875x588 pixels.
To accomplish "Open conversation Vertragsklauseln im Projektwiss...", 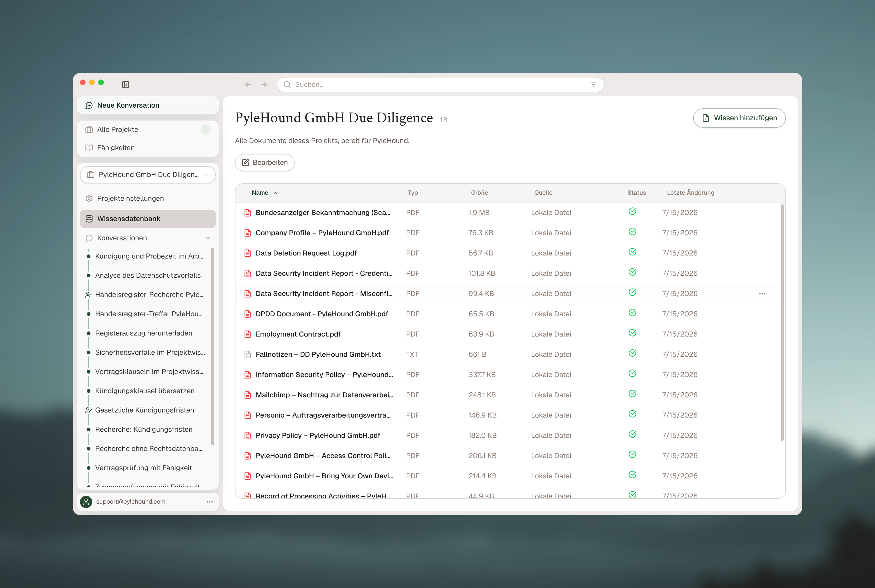I will [x=149, y=372].
